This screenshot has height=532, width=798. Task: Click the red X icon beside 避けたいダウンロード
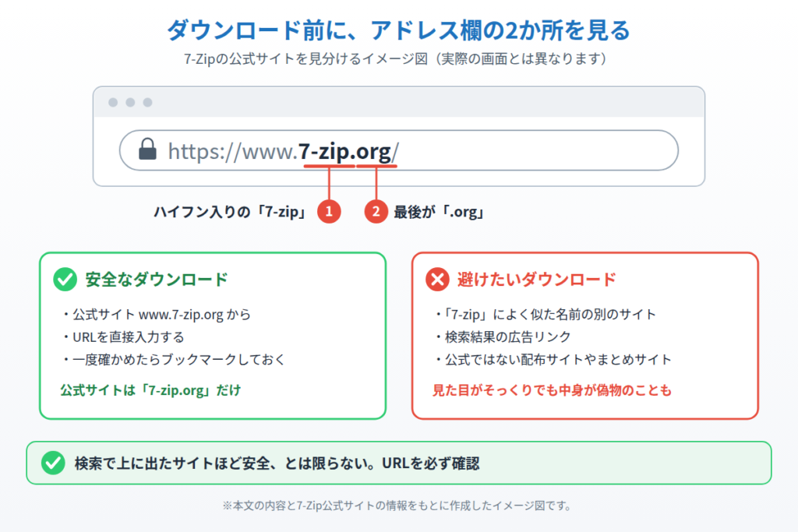pyautogui.click(x=437, y=279)
